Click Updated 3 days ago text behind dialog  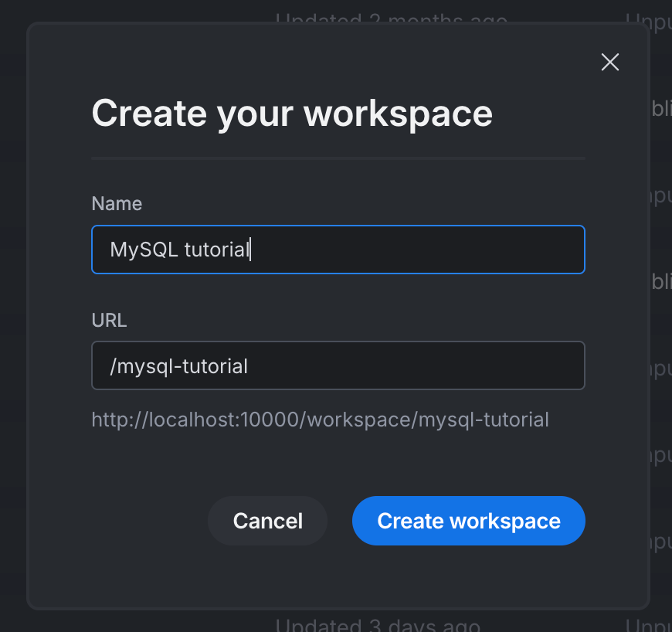pyautogui.click(x=378, y=625)
